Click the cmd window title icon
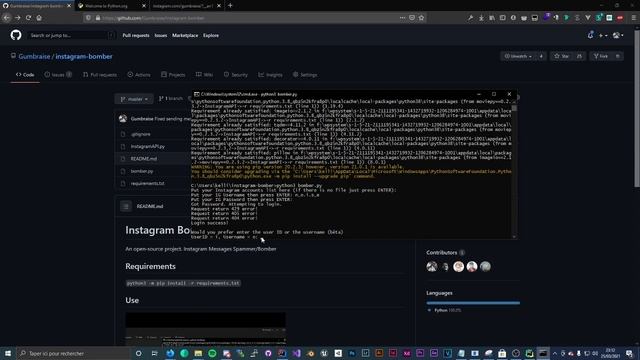Screen dimensions: 640x360 click(x=196, y=94)
